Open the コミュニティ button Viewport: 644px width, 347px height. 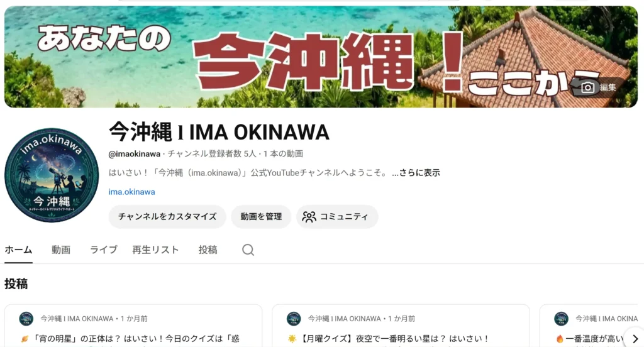coord(337,216)
